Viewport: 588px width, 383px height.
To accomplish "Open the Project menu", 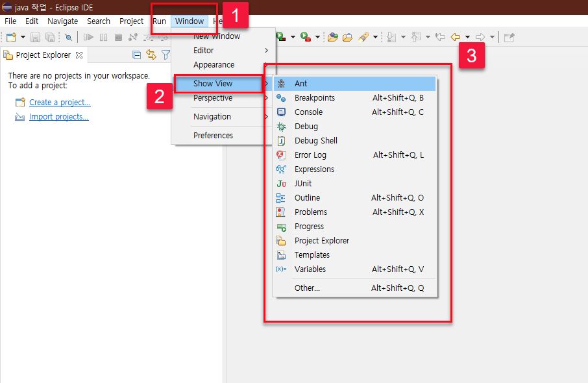I will [131, 21].
